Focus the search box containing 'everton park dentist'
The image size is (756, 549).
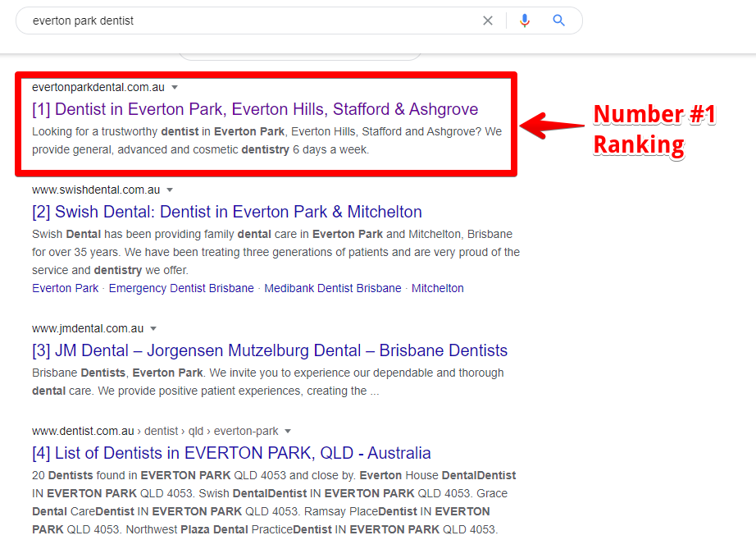[x=246, y=21]
